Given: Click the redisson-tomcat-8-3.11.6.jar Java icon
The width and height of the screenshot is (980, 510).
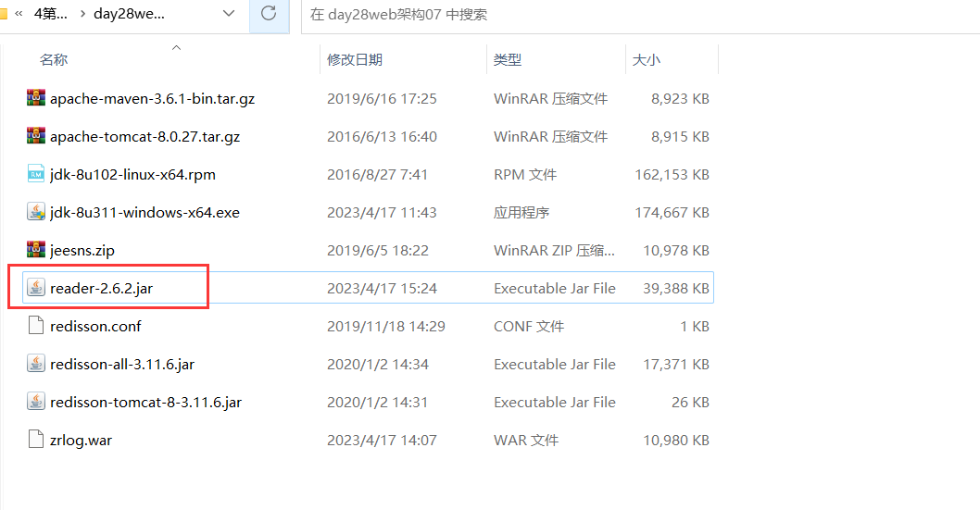Looking at the screenshot, I should point(36,402).
